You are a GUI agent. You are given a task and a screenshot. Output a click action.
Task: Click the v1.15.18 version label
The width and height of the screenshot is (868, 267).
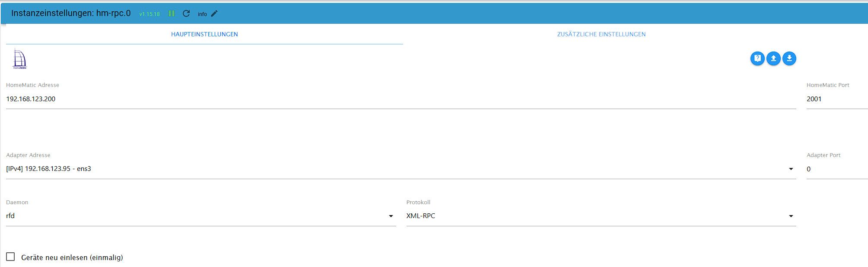149,14
